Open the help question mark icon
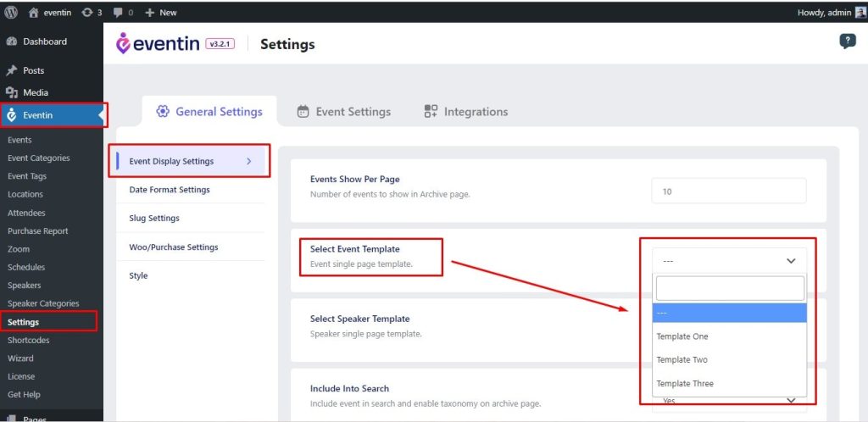 pos(847,42)
